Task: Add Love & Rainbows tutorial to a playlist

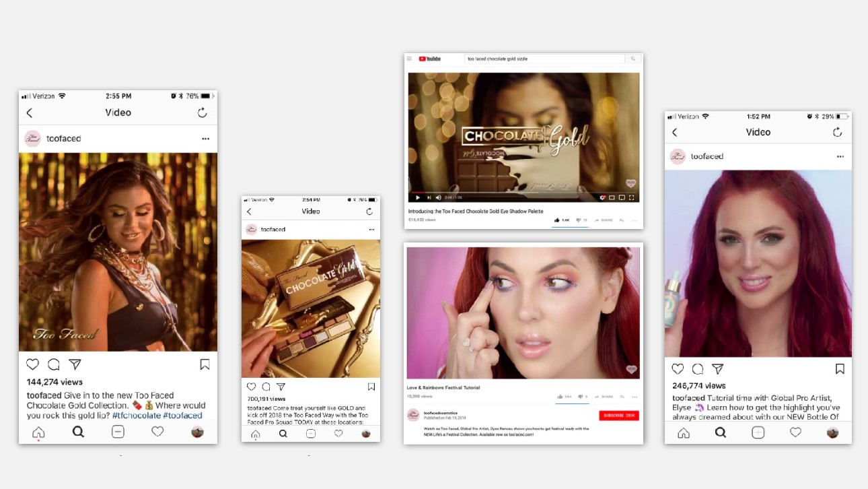Action: [x=622, y=397]
